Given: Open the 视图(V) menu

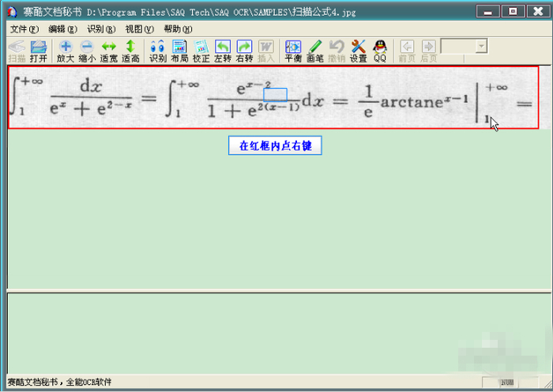Looking at the screenshot, I should pos(140,29).
